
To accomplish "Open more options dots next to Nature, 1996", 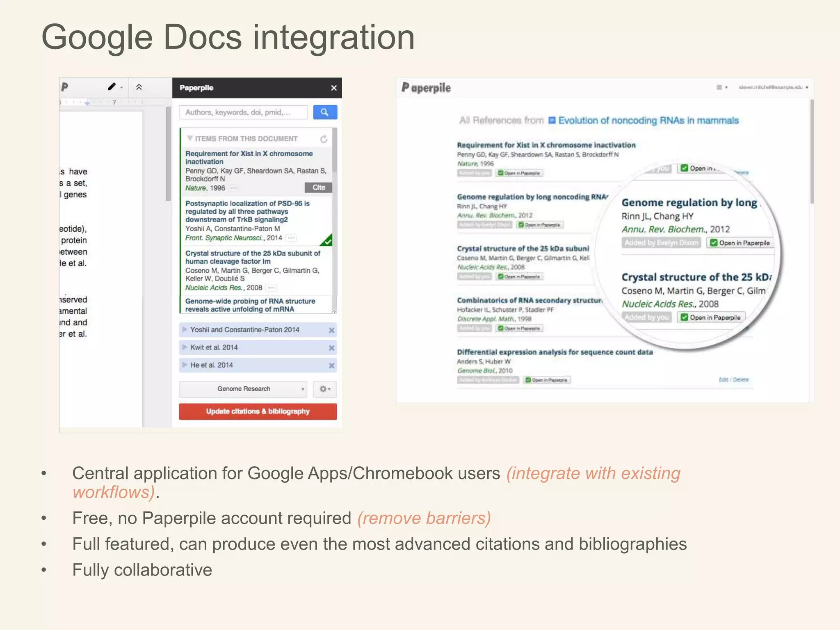I will pos(234,188).
